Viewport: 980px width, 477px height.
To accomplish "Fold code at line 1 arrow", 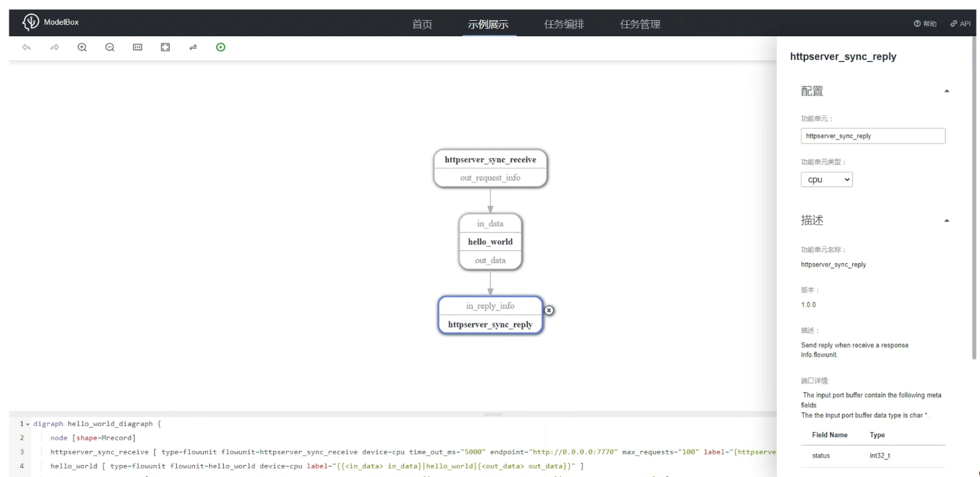I will pyautogui.click(x=27, y=424).
